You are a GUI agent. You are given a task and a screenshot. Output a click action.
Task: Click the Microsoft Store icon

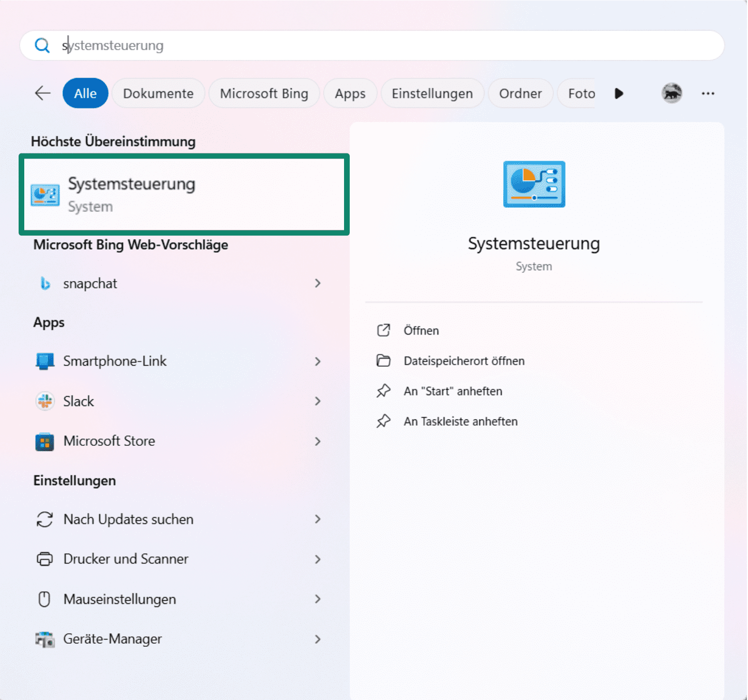[x=45, y=441]
